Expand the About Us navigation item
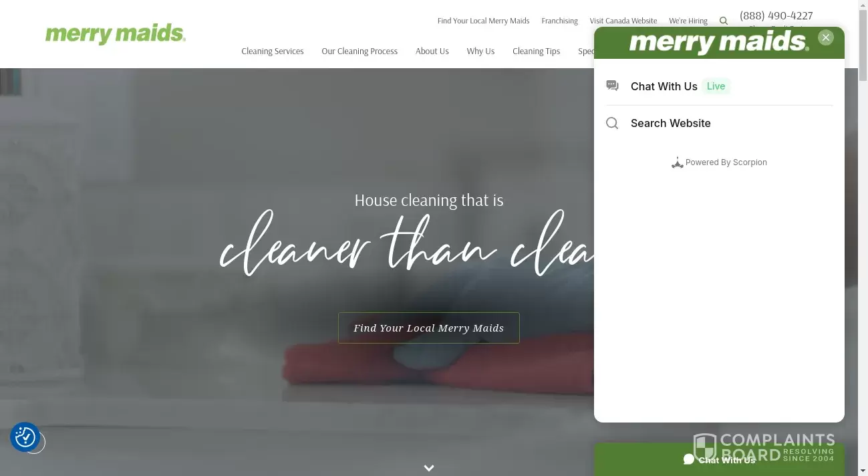 click(432, 51)
